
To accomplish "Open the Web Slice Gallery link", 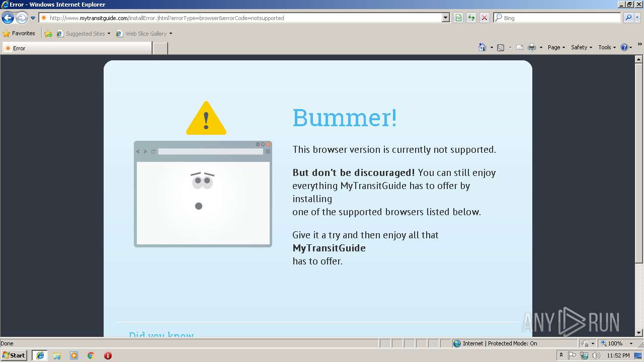I will click(x=142, y=34).
